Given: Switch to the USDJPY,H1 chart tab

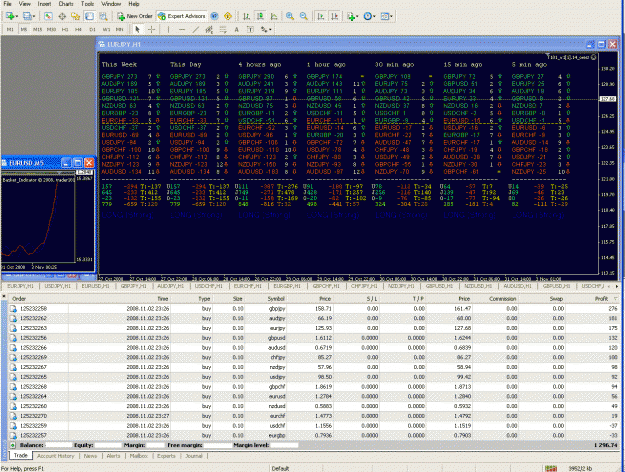Looking at the screenshot, I should [x=57, y=286].
